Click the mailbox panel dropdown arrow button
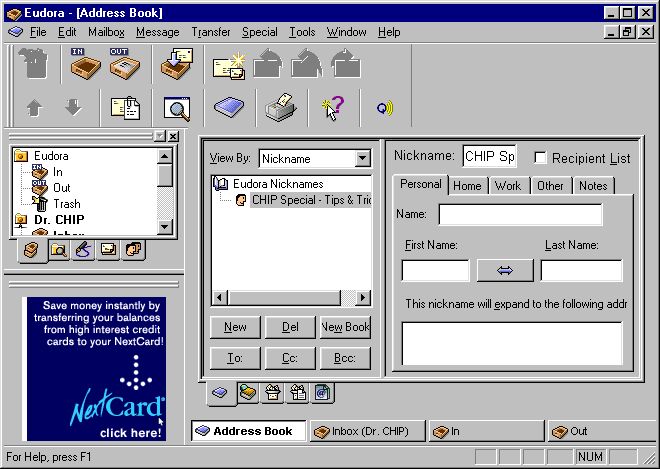The width and height of the screenshot is (660, 469). [160, 136]
